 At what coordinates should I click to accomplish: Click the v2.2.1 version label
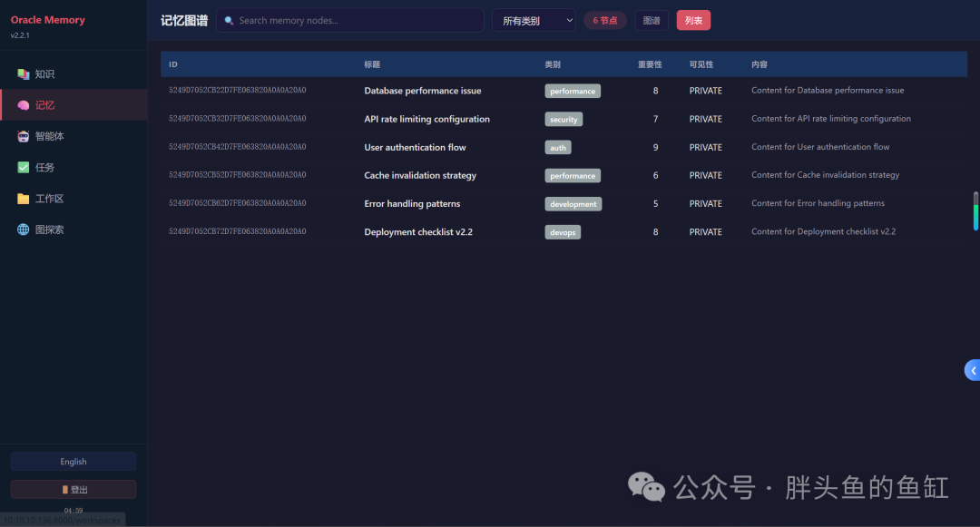(x=20, y=35)
